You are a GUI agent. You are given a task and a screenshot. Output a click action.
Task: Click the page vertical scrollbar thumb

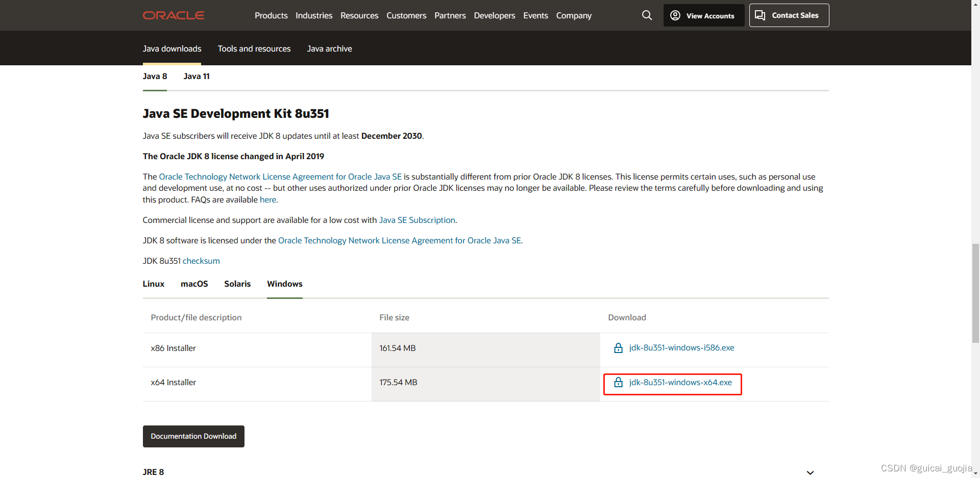(x=975, y=293)
